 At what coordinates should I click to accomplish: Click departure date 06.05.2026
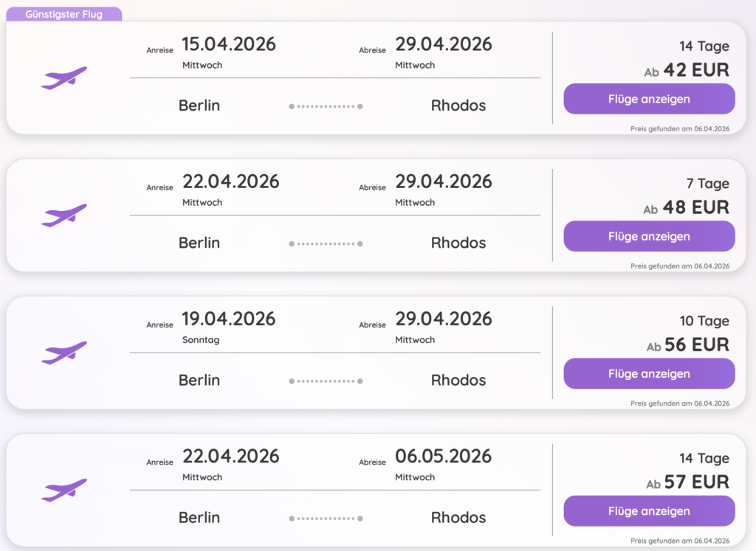pos(443,457)
